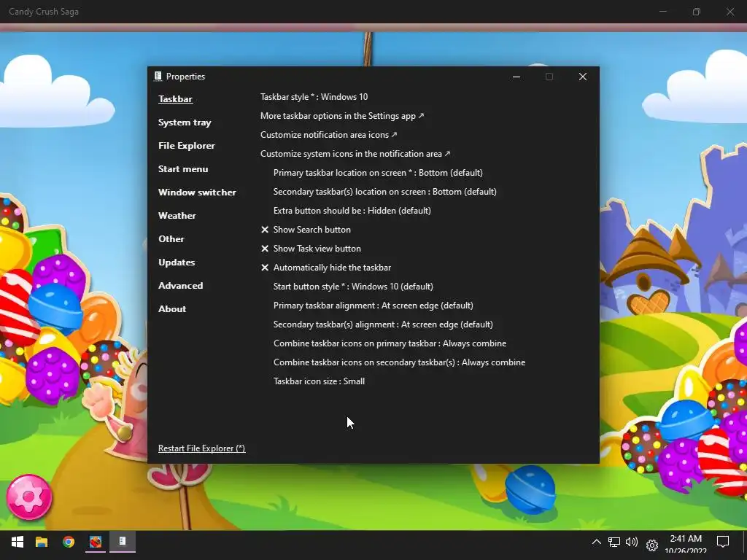Viewport: 747px width, 560px height.
Task: Open File Explorer from the taskbar
Action: coord(42,542)
